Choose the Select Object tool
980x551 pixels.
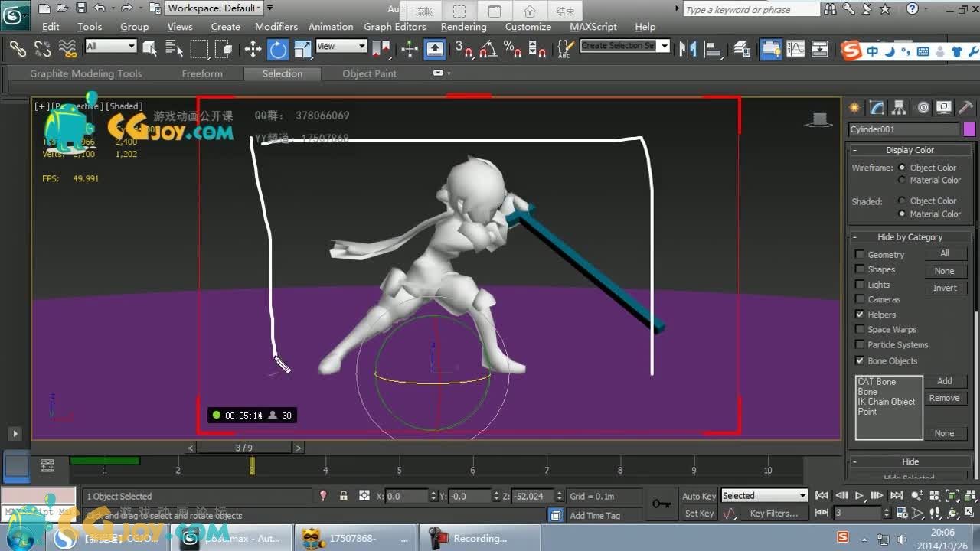coord(150,48)
